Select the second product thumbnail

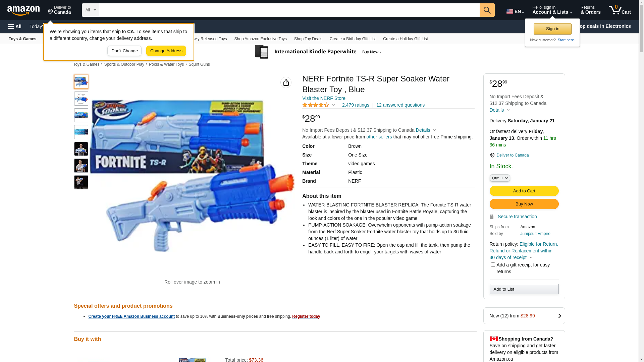point(81,99)
